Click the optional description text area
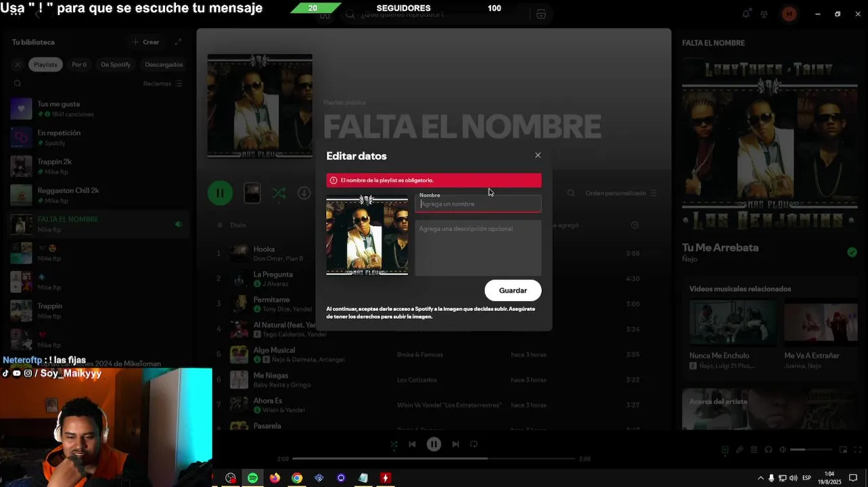Screen dimensions: 868x487 click(x=478, y=248)
